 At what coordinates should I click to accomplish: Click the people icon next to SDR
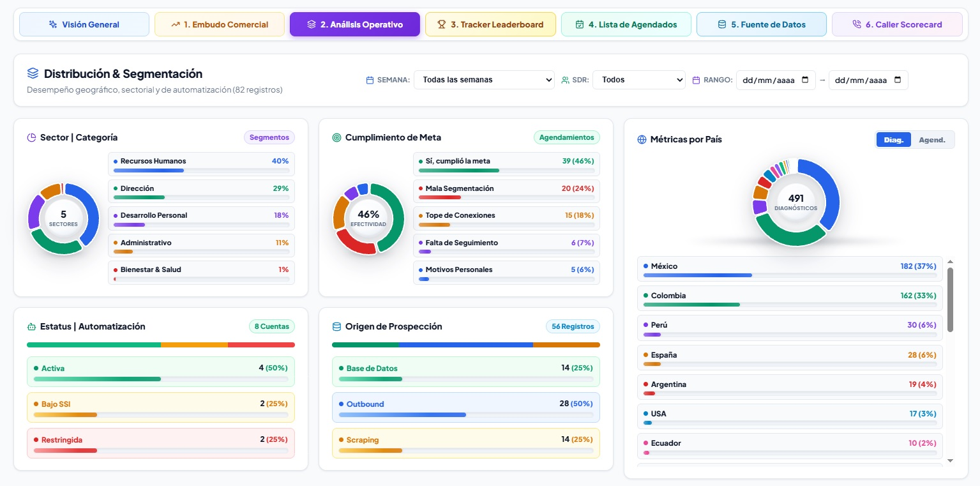[566, 80]
